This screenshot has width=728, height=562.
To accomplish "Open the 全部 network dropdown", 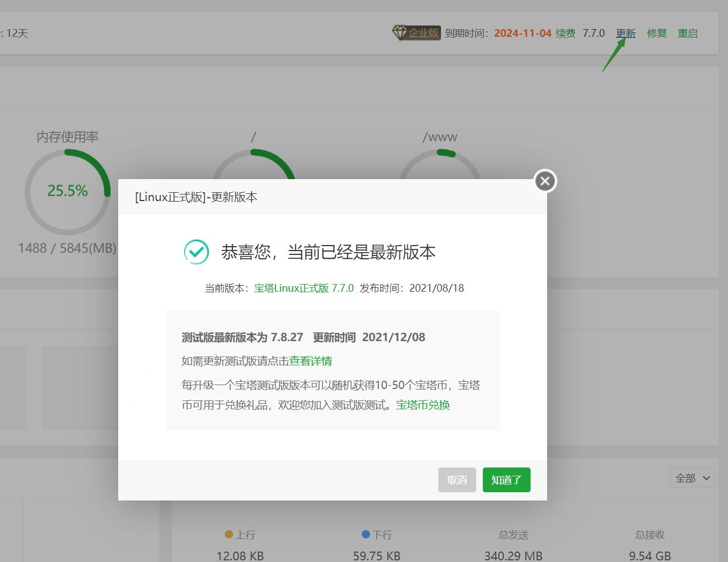I will coord(692,478).
